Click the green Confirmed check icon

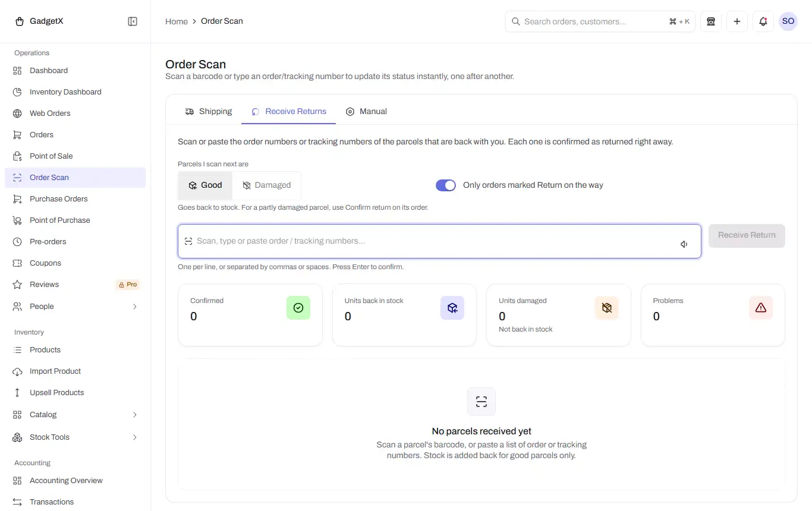298,308
